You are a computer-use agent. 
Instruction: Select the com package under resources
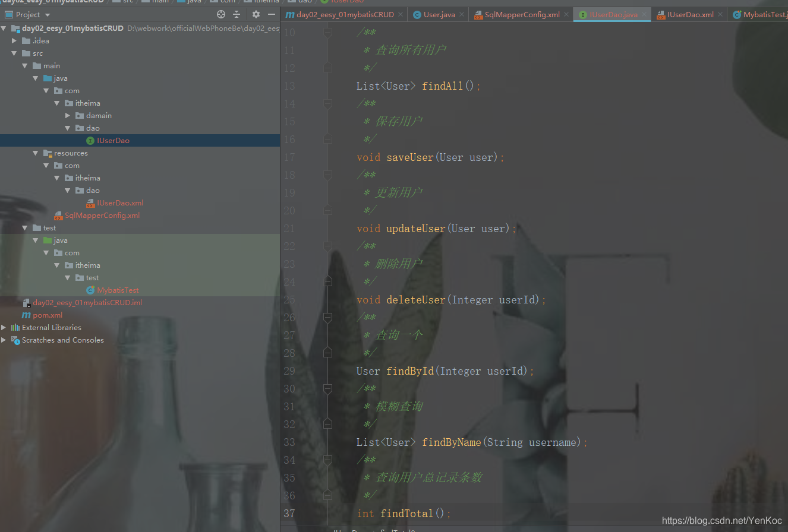72,166
